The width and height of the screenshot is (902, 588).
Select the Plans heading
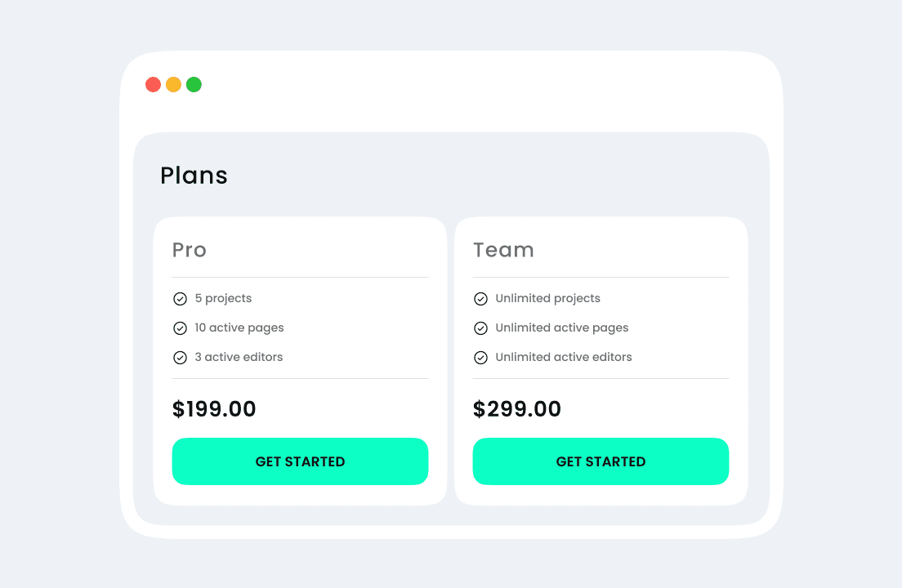pyautogui.click(x=194, y=176)
